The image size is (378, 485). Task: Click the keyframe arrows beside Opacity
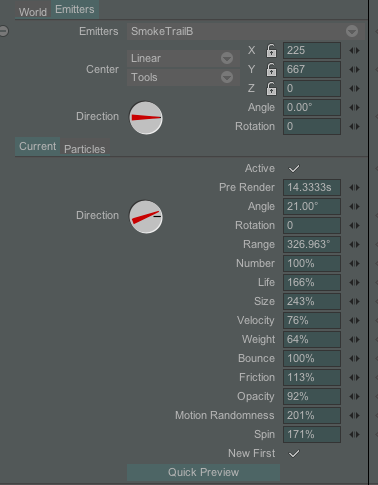pos(354,397)
